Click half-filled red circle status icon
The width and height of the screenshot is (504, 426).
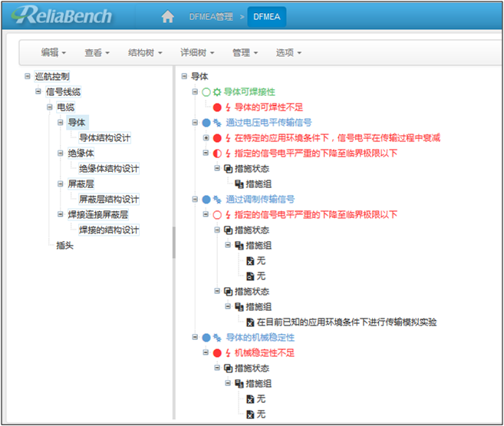tap(217, 154)
